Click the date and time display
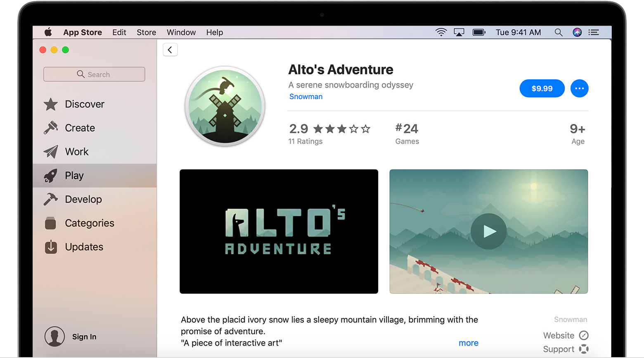 519,32
